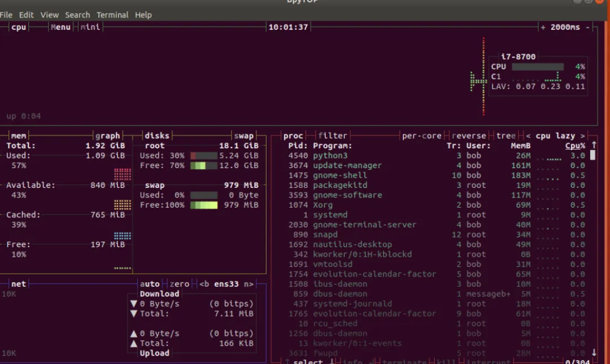The image size is (610, 364).
Task: Open the Search menu
Action: click(77, 15)
